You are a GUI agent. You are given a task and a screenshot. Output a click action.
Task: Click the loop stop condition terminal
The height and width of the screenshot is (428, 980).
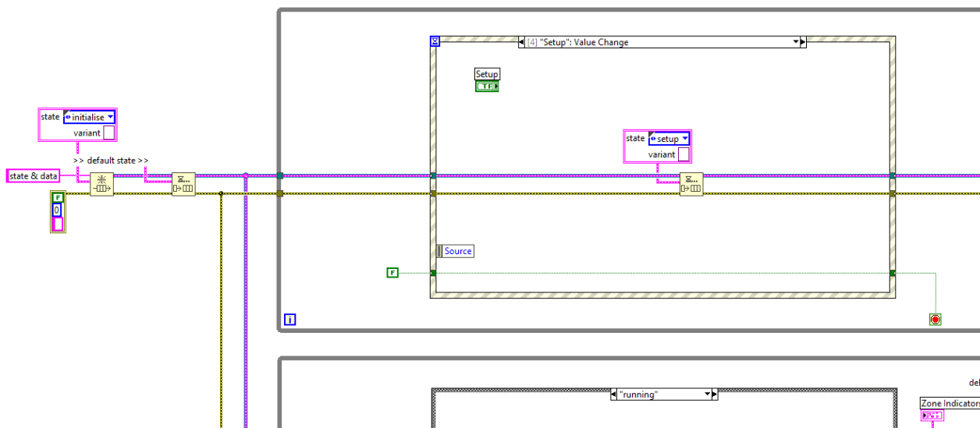[935, 319]
